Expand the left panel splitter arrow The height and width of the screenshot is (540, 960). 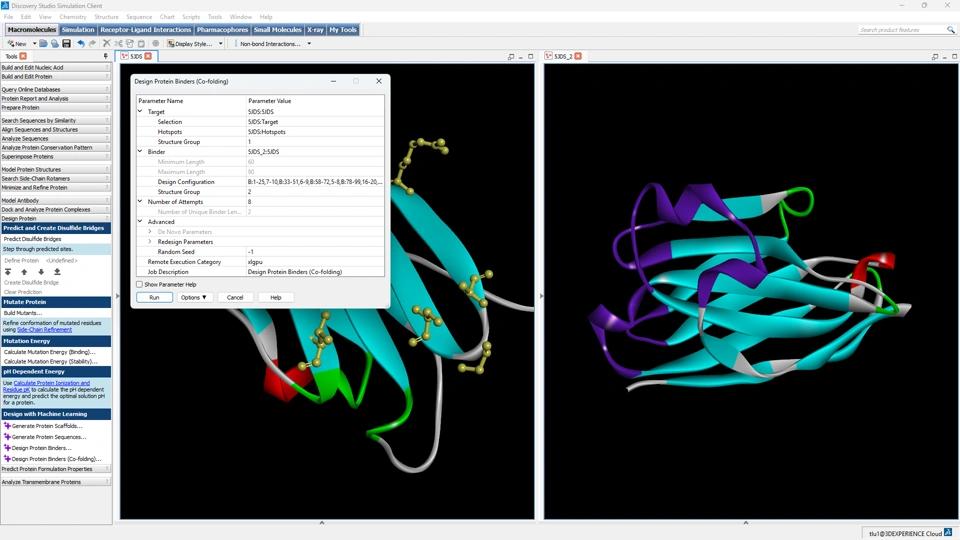tap(117, 296)
